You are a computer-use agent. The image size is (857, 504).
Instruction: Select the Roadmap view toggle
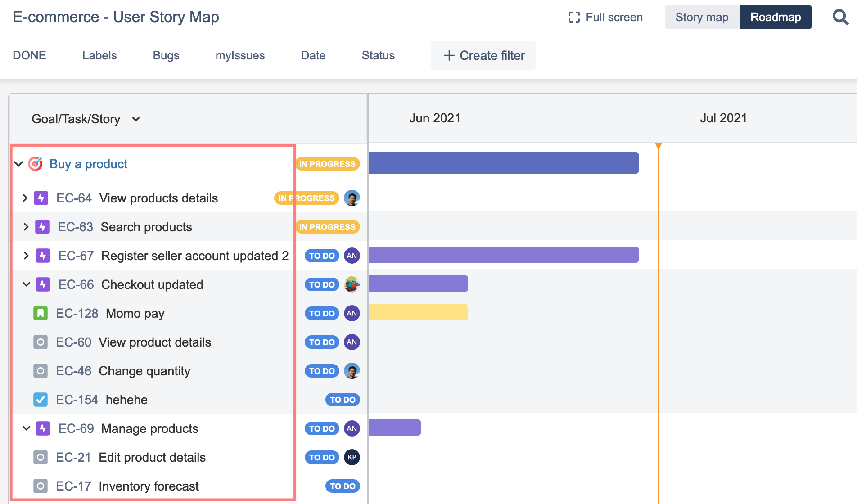pos(775,18)
